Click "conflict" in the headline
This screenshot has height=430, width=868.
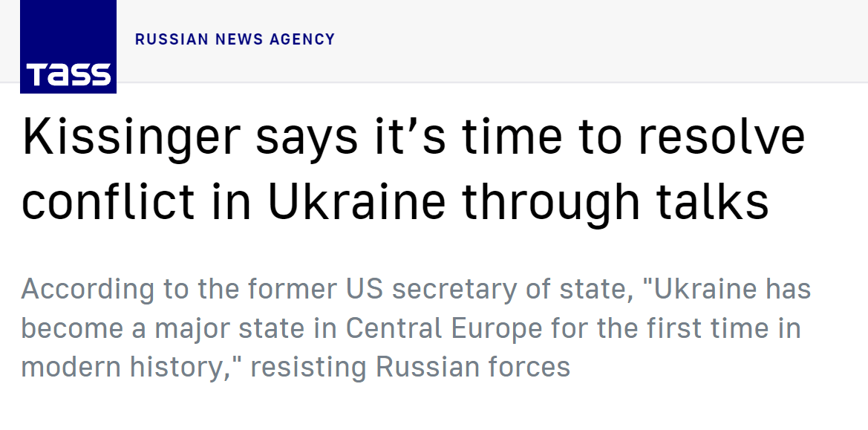[108, 202]
